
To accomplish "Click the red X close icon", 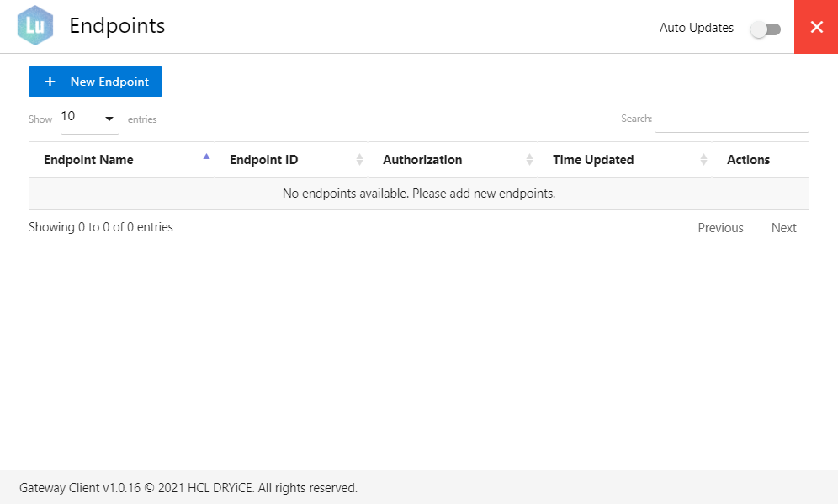I will tap(815, 26).
